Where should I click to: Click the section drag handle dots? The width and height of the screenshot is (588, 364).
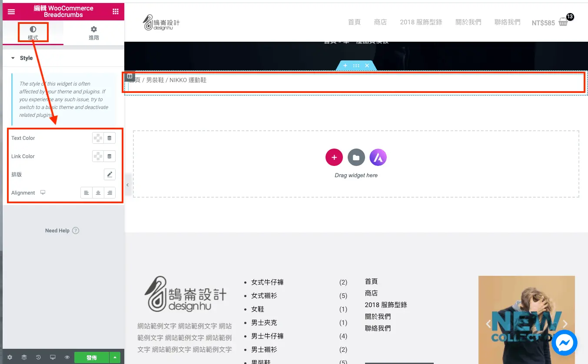pos(356,66)
